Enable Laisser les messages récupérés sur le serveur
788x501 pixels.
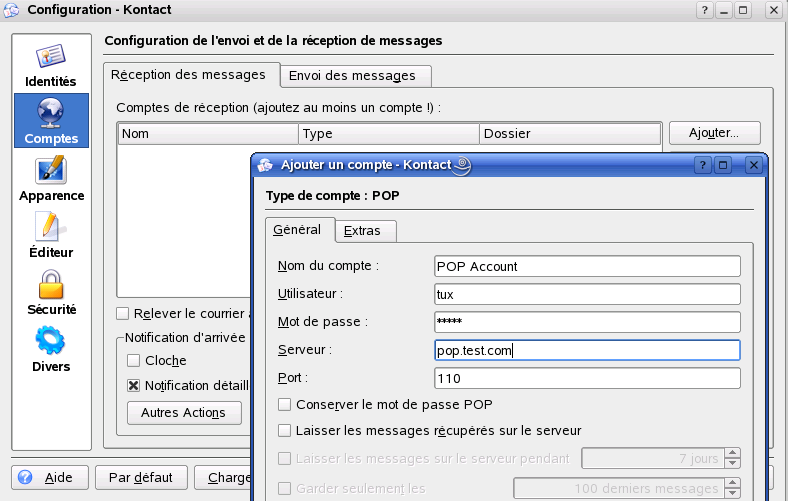click(284, 431)
